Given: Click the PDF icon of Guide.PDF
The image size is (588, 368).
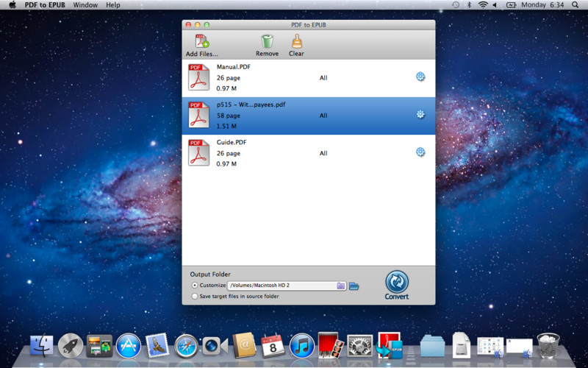Looking at the screenshot, I should (x=198, y=152).
